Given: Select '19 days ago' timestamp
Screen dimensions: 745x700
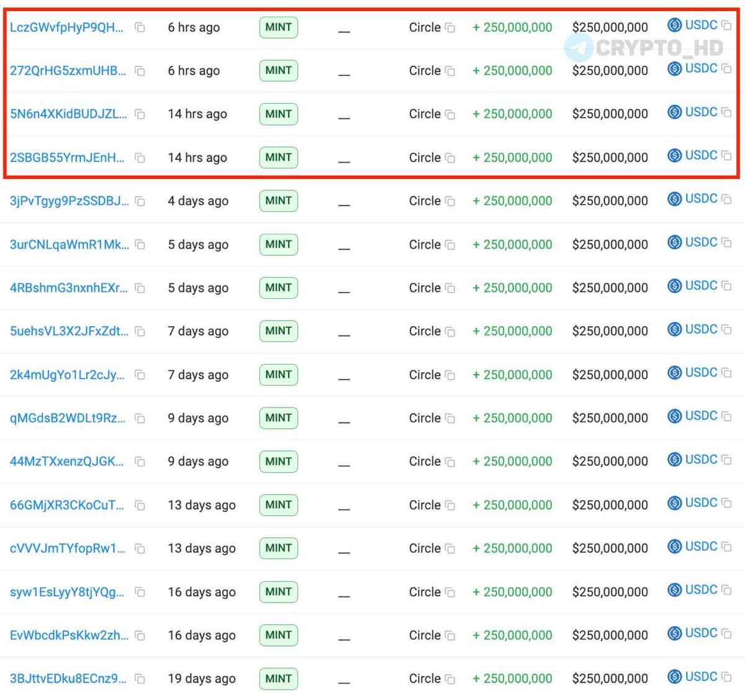Looking at the screenshot, I should [202, 679].
